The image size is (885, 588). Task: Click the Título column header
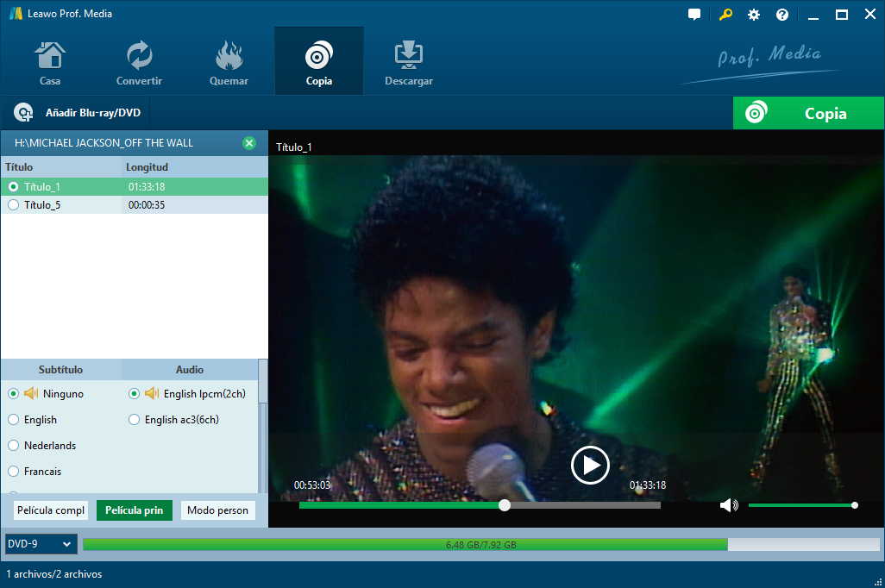click(x=61, y=167)
